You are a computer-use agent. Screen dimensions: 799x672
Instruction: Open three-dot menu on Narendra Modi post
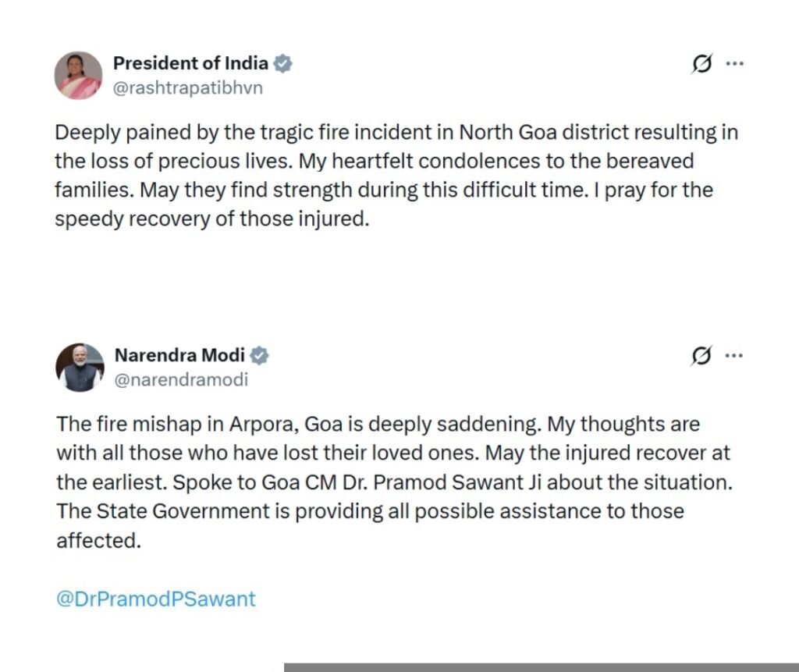pyautogui.click(x=734, y=356)
